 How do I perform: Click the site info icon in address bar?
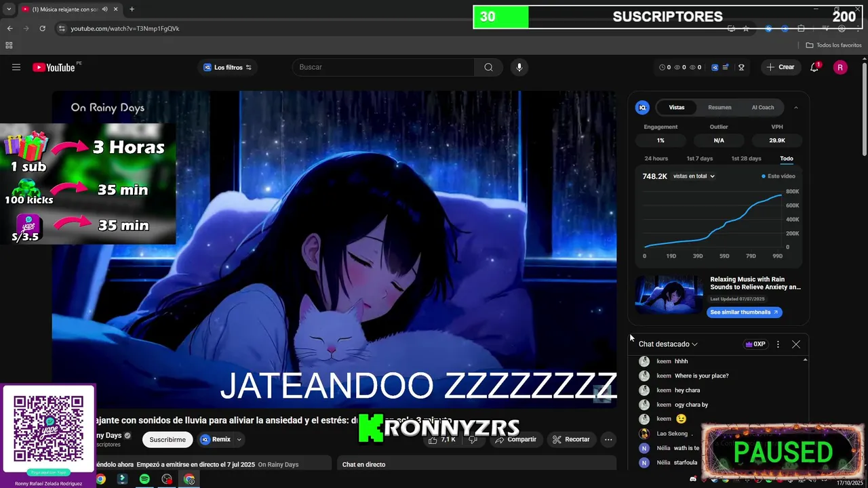pyautogui.click(x=62, y=28)
